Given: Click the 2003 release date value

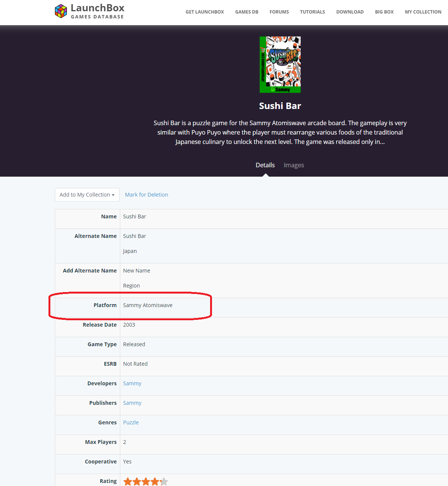Looking at the screenshot, I should [129, 325].
